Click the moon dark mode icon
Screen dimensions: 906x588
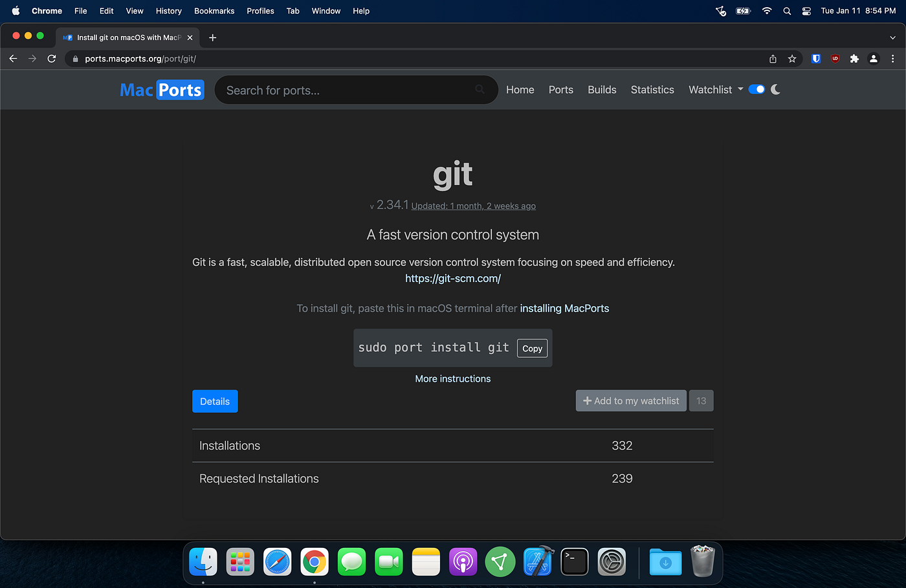coord(775,89)
